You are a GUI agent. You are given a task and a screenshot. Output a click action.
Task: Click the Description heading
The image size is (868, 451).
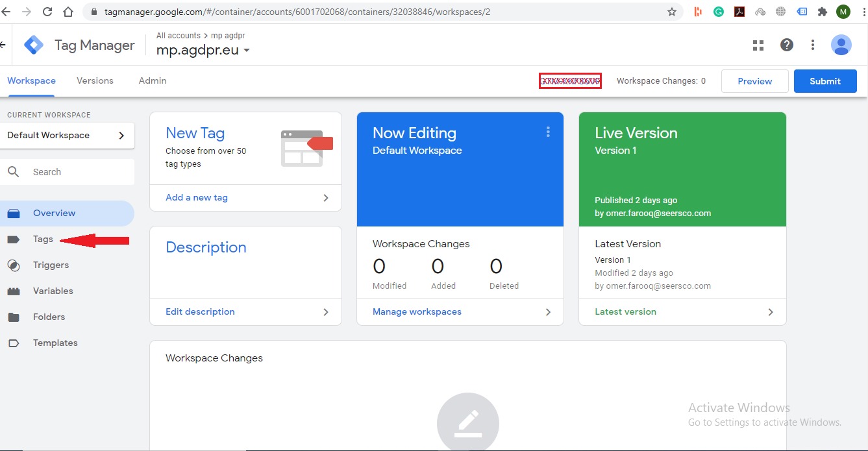pos(206,247)
